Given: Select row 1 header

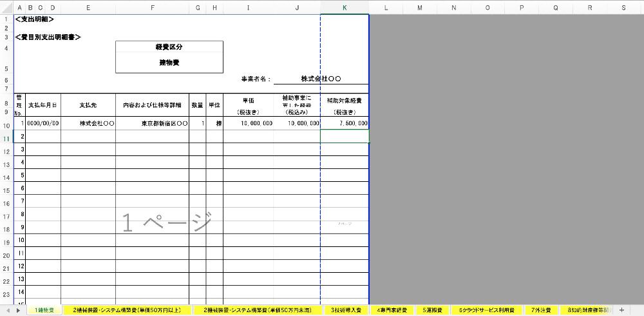Looking at the screenshot, I should click(6, 19).
